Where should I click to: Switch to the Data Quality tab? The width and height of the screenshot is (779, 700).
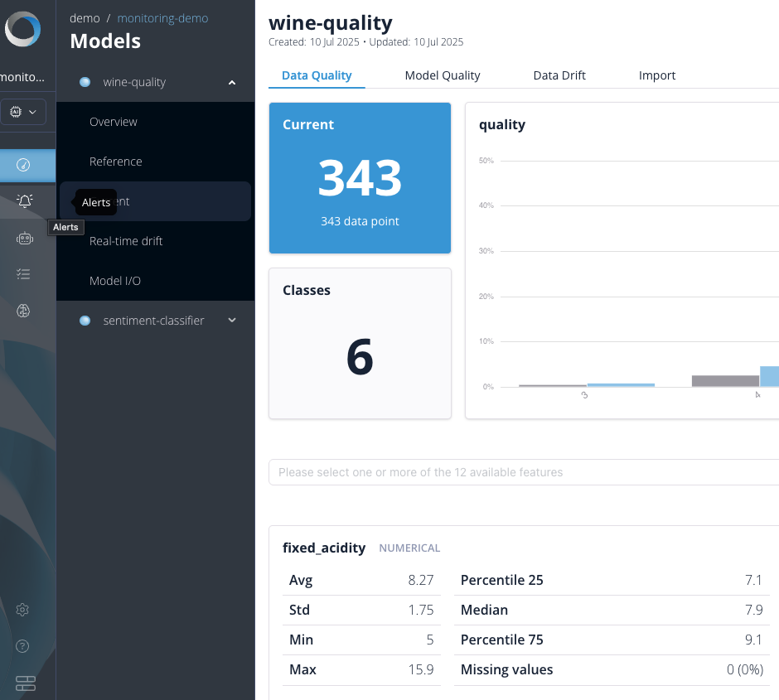pos(317,75)
